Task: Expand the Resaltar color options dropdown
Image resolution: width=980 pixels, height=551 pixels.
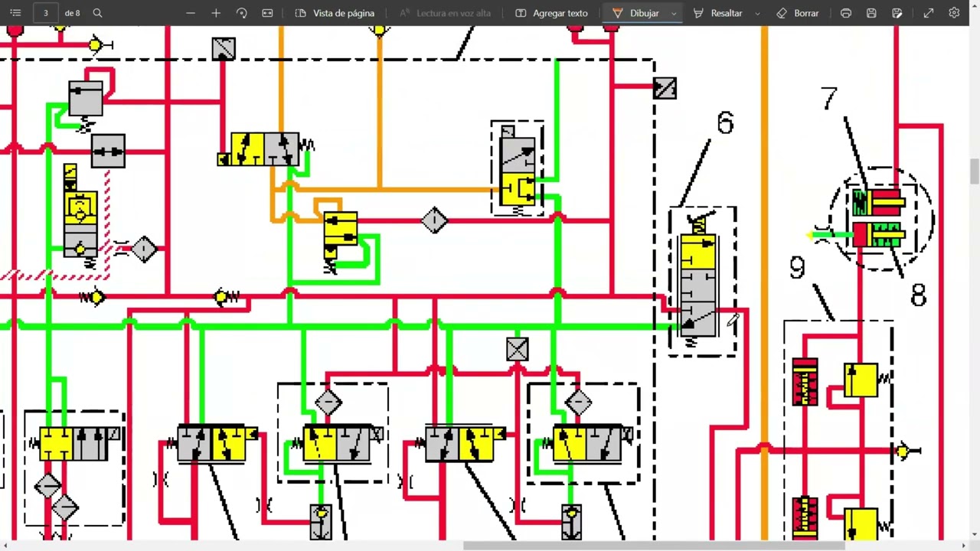Action: pyautogui.click(x=757, y=13)
